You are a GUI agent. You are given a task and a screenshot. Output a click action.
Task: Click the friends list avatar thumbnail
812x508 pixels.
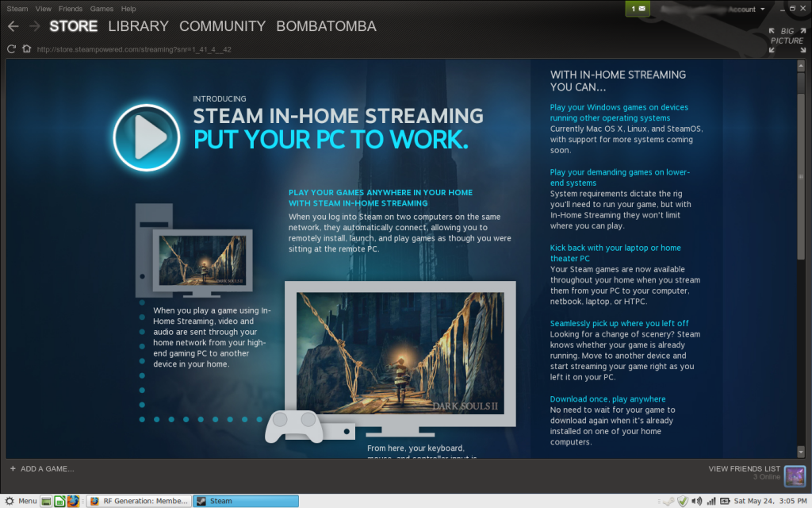pos(795,476)
